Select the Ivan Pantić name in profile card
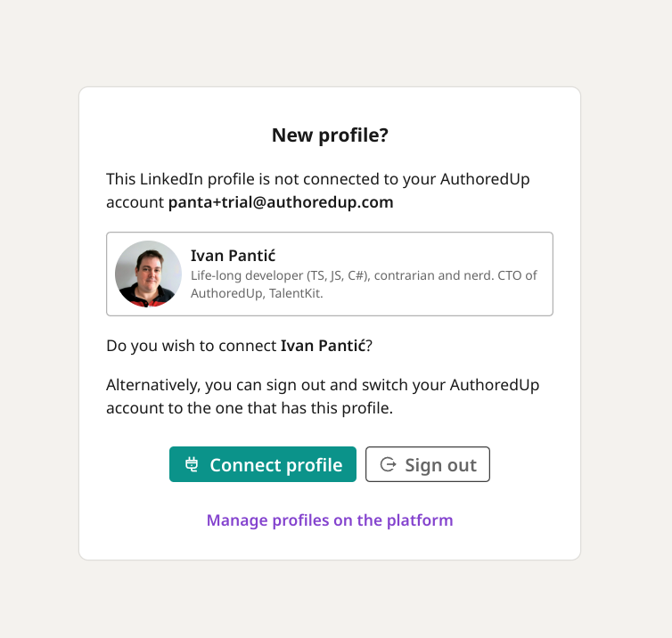Image resolution: width=672 pixels, height=638 pixels. click(x=234, y=256)
